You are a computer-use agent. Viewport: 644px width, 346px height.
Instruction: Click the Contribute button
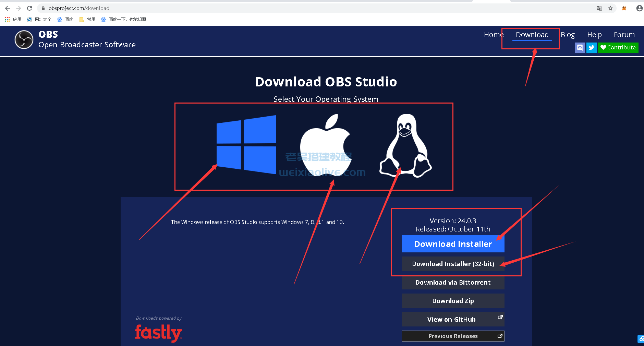tap(618, 47)
